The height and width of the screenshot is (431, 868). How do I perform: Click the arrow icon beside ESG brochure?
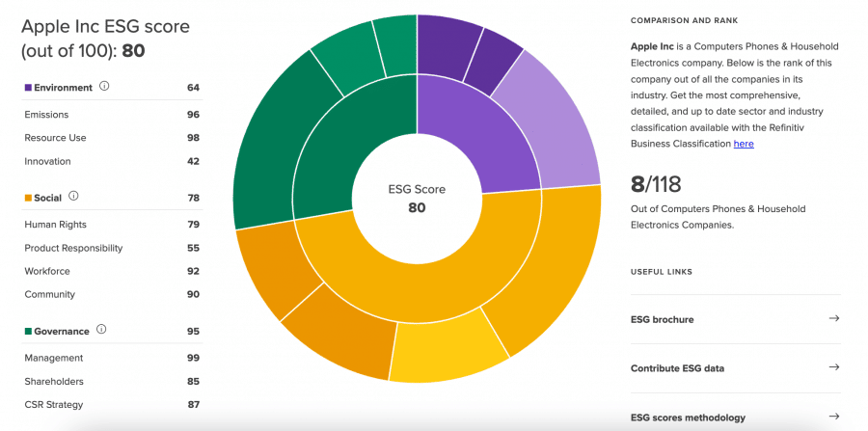click(833, 319)
